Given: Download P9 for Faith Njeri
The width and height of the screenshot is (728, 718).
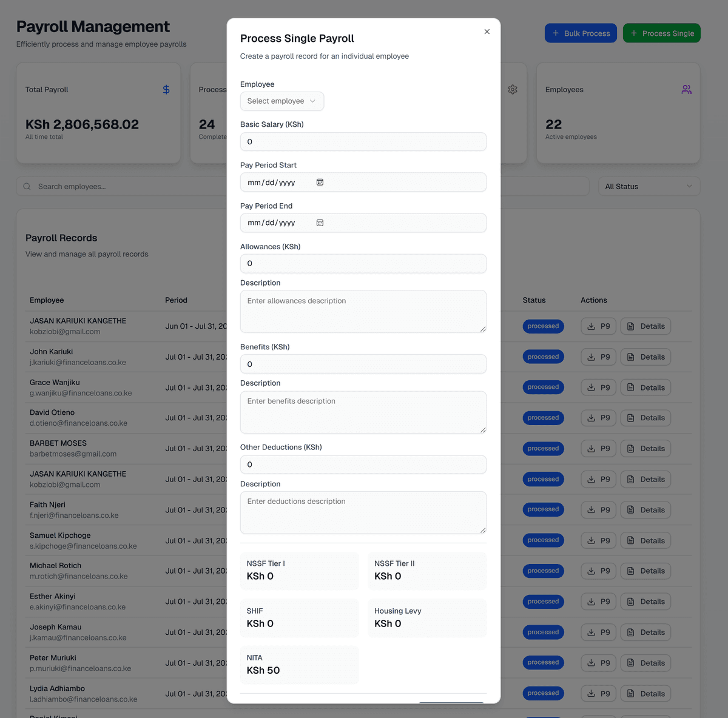Looking at the screenshot, I should tap(598, 510).
